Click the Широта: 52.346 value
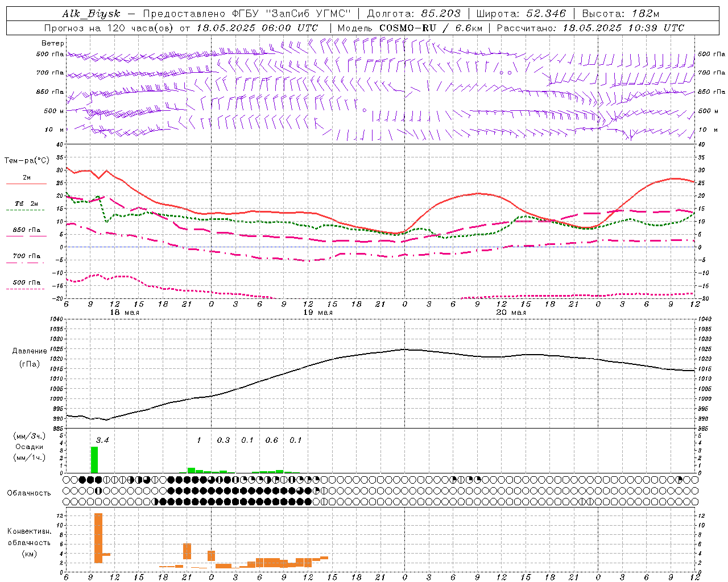 [x=521, y=14]
